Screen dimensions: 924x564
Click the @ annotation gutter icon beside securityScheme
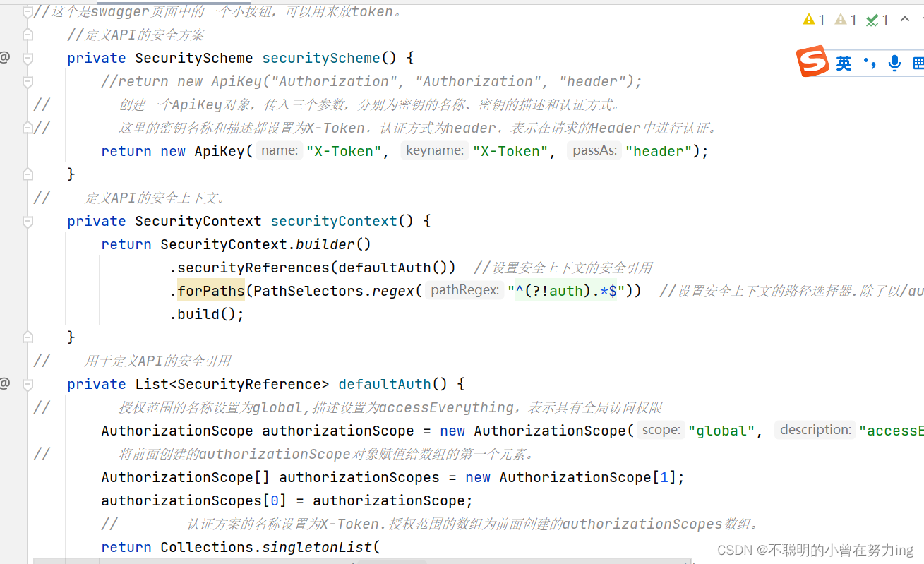click(6, 57)
